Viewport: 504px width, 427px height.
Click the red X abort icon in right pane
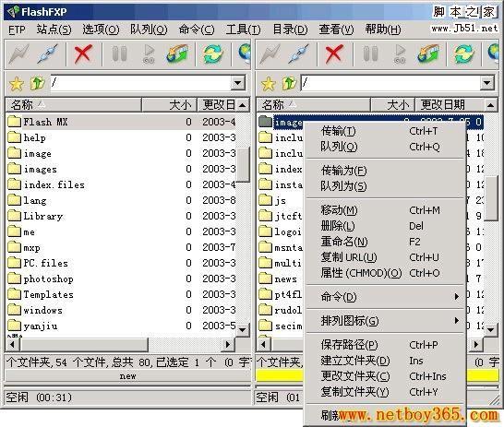tap(334, 53)
